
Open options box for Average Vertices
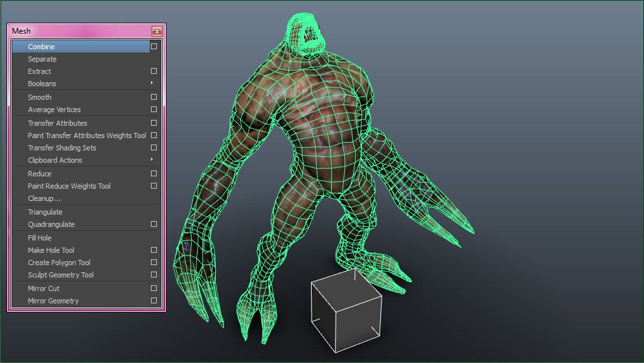tap(154, 110)
